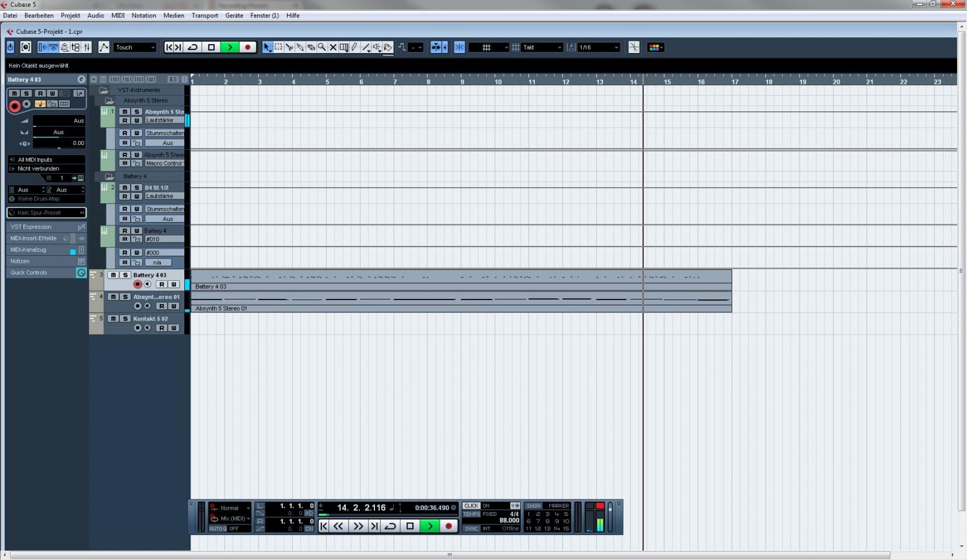Image resolution: width=967 pixels, height=560 pixels.
Task: Open the Takt snap type dropdown
Action: pyautogui.click(x=542, y=47)
